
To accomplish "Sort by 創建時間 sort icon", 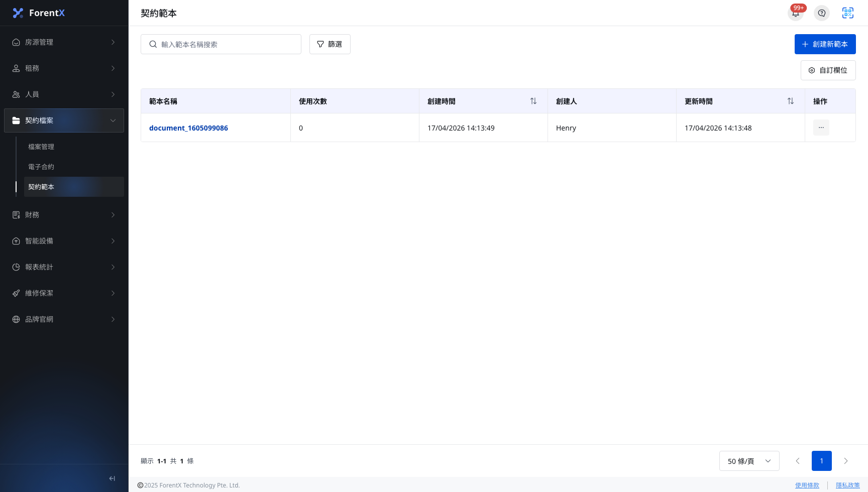I will point(533,101).
